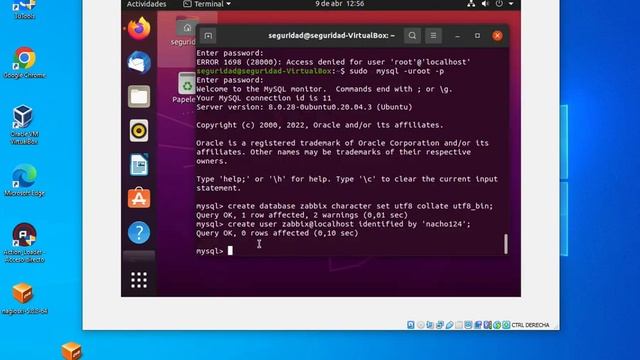Click the CTRL DERECHA host key label
Screen dimensions: 640x360
tap(530, 325)
